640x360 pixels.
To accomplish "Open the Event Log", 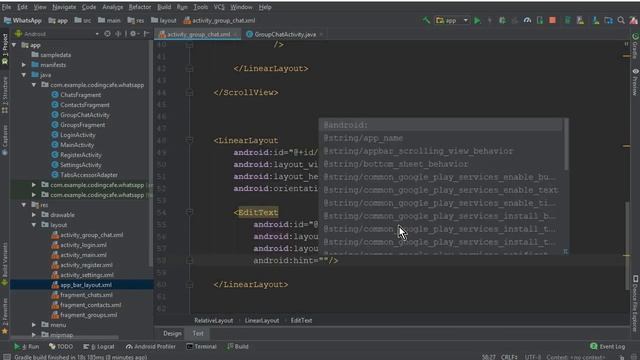I will (607, 347).
